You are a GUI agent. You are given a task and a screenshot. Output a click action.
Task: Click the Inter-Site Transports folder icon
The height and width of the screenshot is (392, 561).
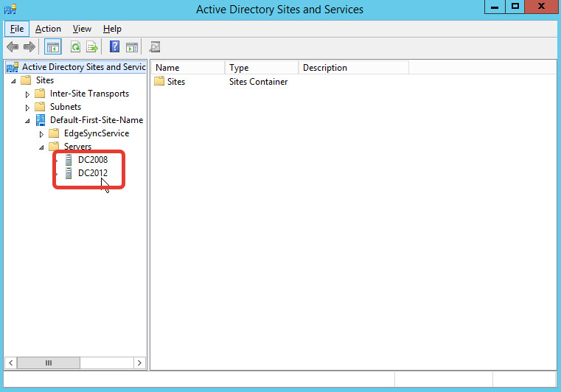click(40, 94)
